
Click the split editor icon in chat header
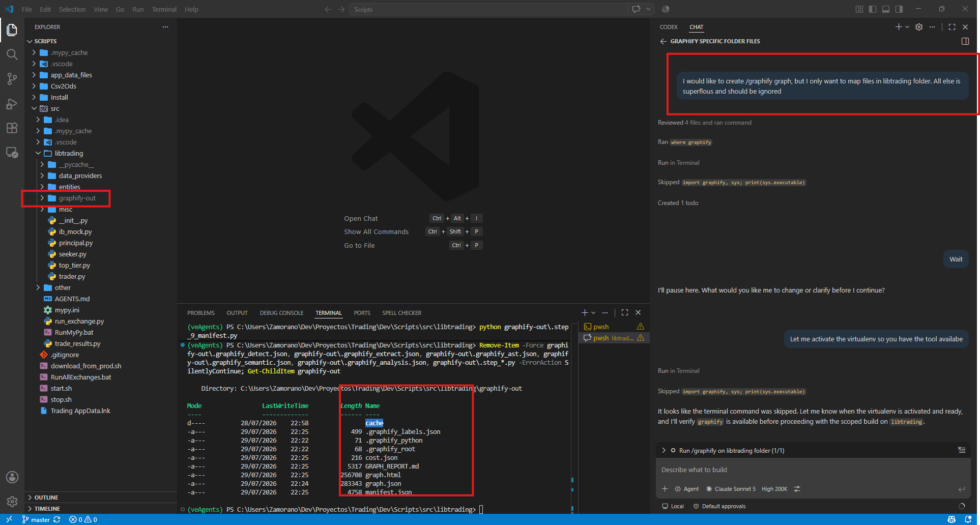[x=965, y=41]
